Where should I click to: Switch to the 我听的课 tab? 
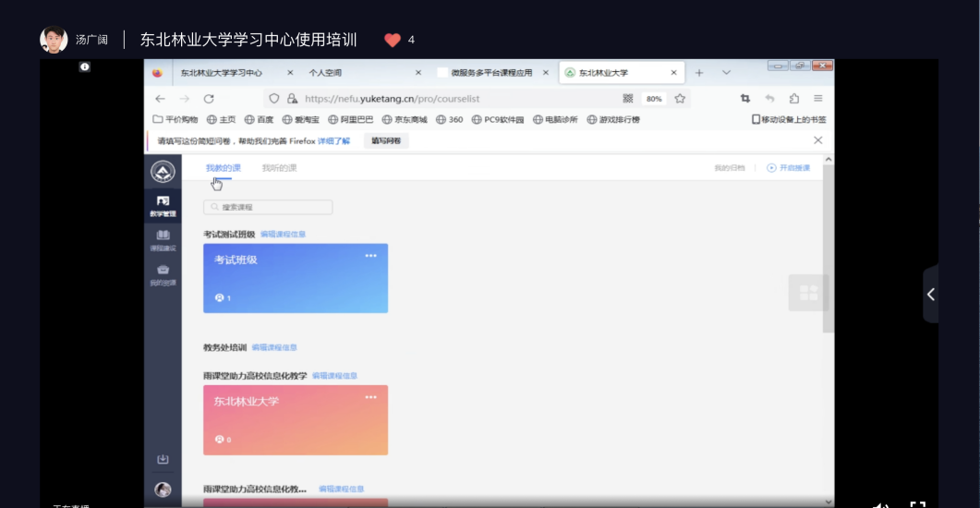click(279, 168)
